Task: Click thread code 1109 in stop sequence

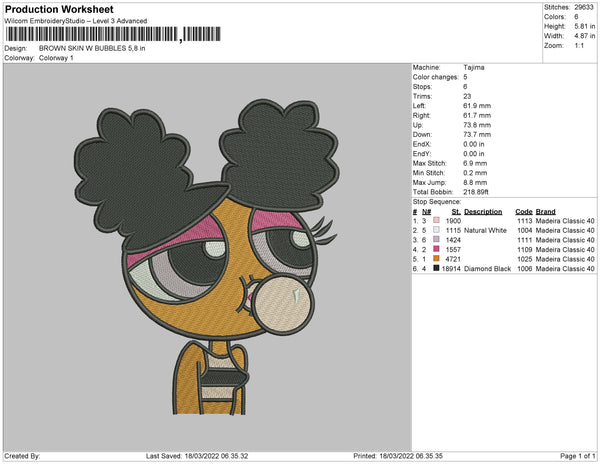Action: pyautogui.click(x=525, y=249)
